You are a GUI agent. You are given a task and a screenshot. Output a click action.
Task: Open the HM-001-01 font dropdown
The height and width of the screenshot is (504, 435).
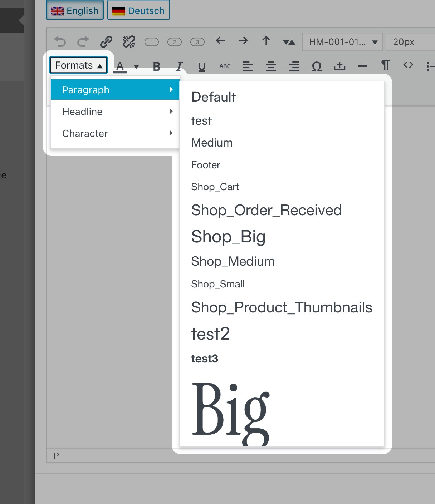[342, 42]
